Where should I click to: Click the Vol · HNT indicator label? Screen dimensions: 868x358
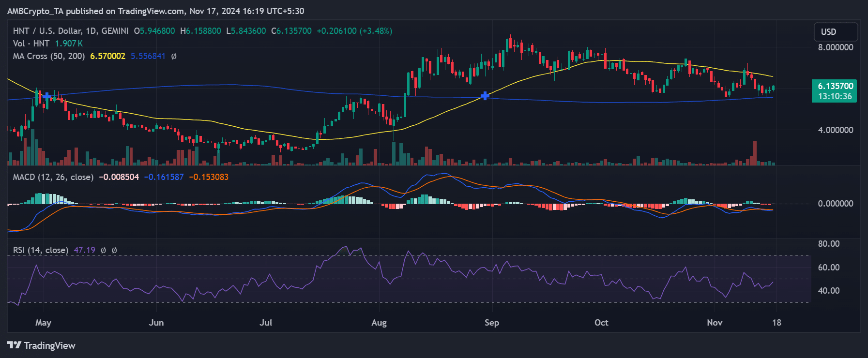31,44
